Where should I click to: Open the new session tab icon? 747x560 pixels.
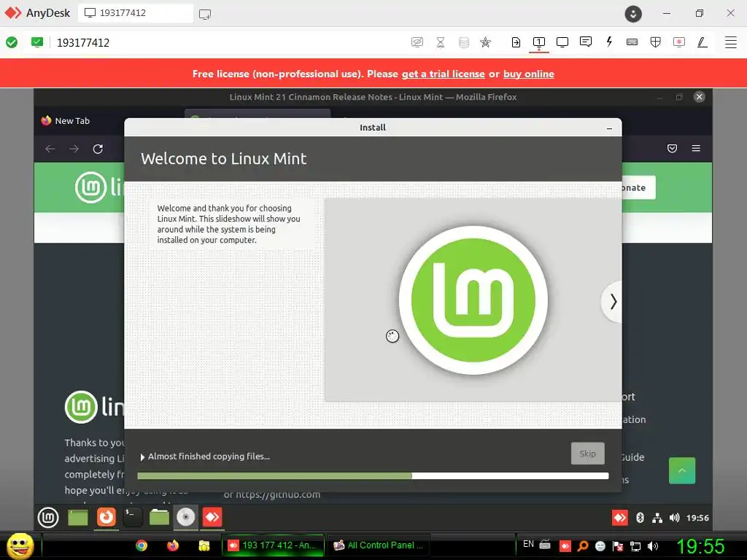coord(205,14)
